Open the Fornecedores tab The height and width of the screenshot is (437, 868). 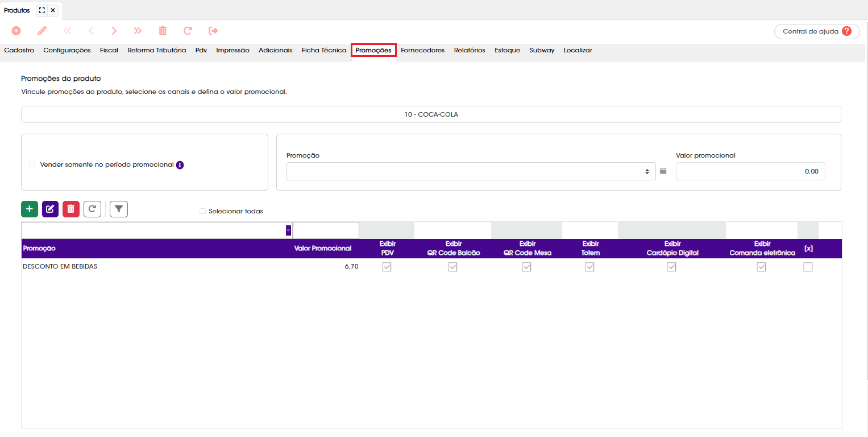[x=423, y=50]
